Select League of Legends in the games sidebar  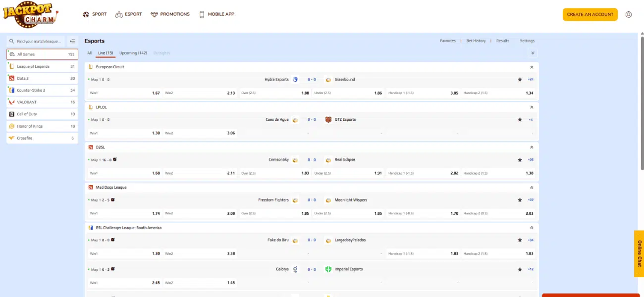[x=42, y=66]
